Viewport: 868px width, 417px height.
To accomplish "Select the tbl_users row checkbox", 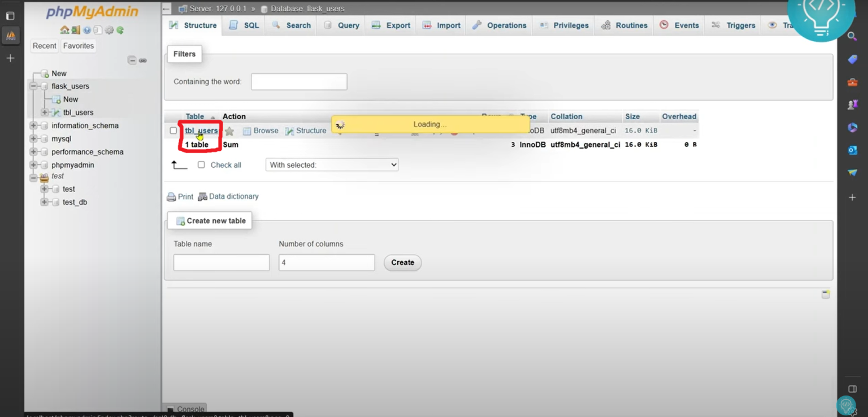I will click(x=173, y=131).
